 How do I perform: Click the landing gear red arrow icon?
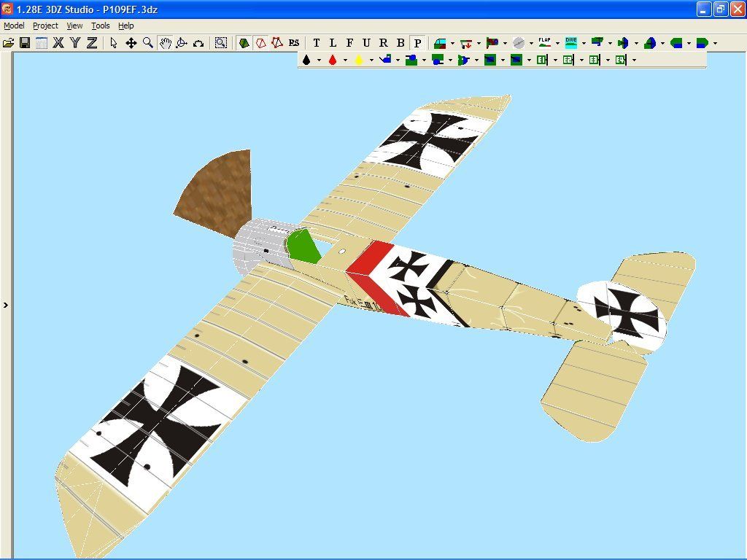coord(466,43)
